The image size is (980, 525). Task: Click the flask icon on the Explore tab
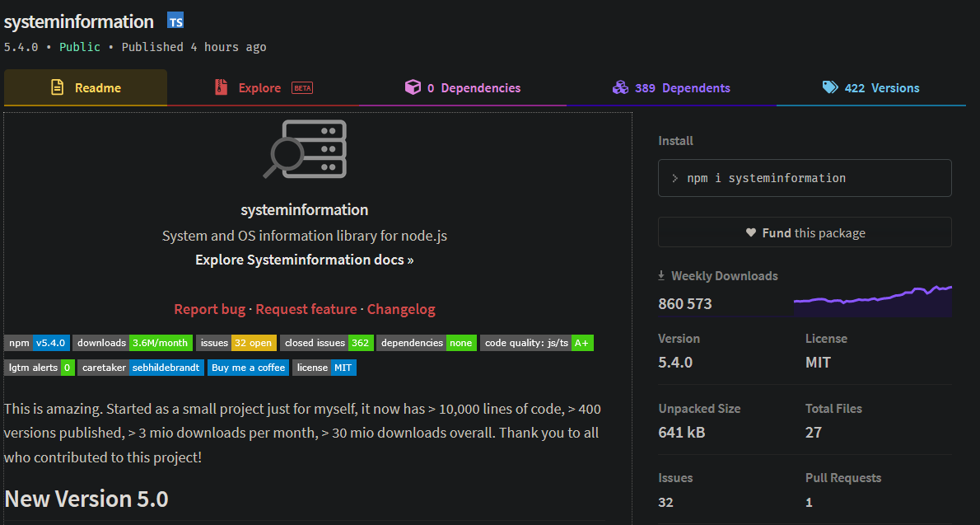coord(221,87)
